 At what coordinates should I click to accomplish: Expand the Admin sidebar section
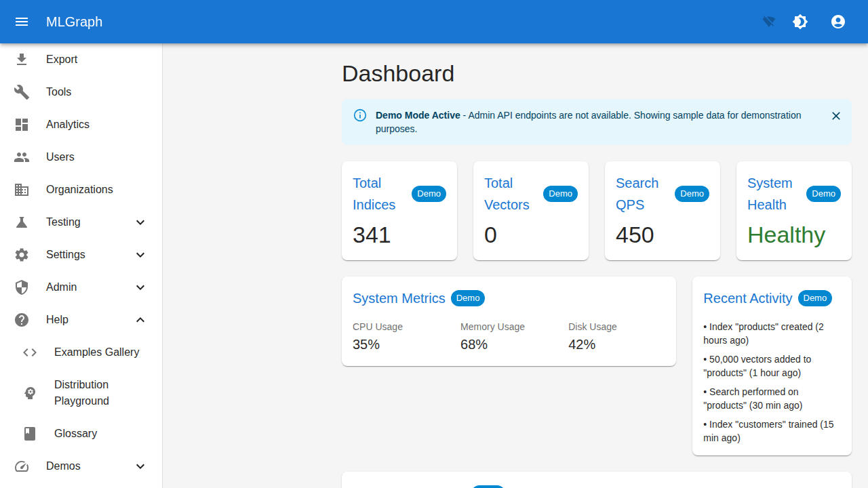coord(81,287)
